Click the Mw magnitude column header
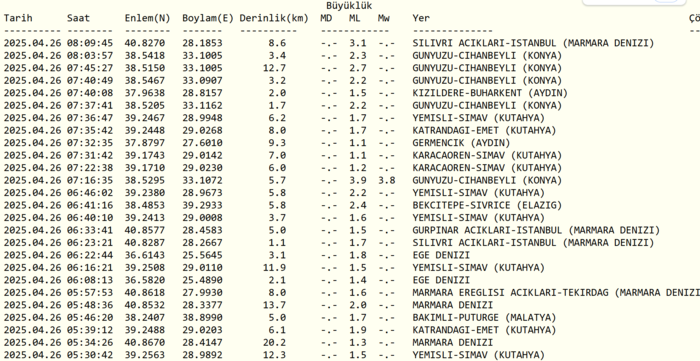 pos(383,18)
